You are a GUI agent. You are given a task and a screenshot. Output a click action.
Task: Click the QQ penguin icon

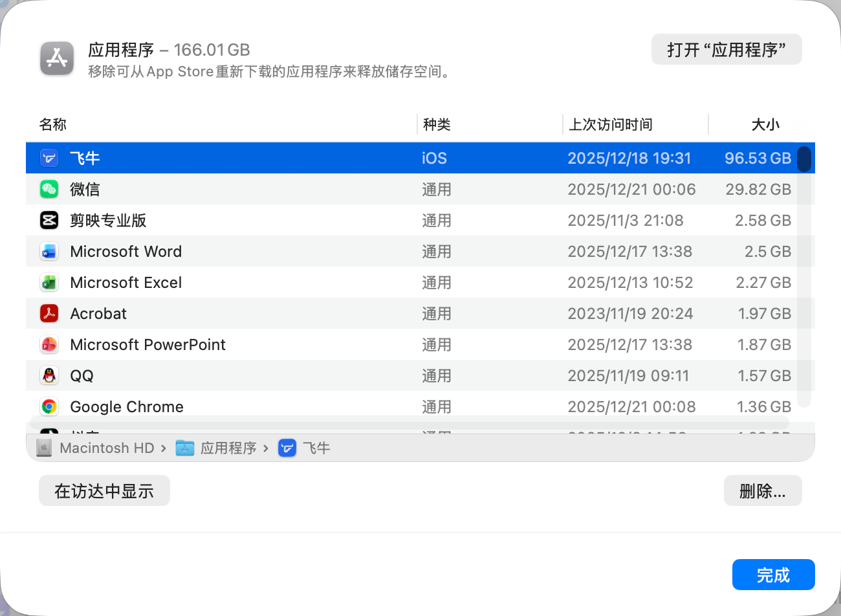tap(49, 376)
